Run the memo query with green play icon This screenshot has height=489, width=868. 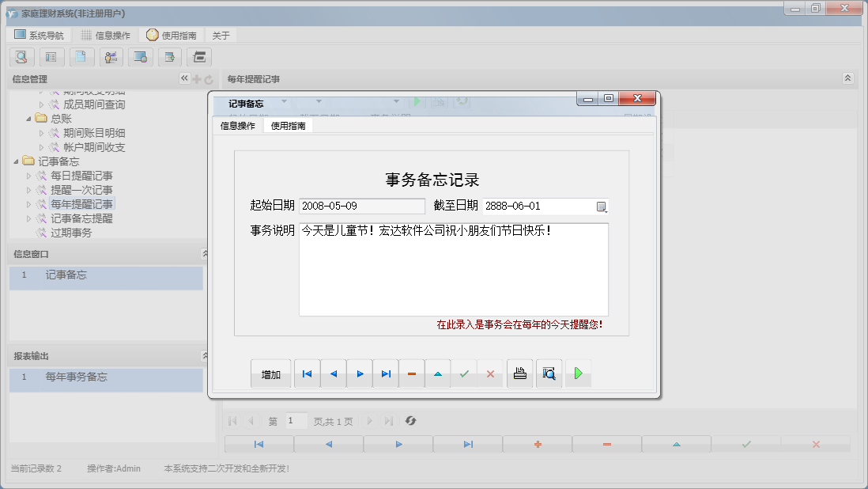point(578,373)
